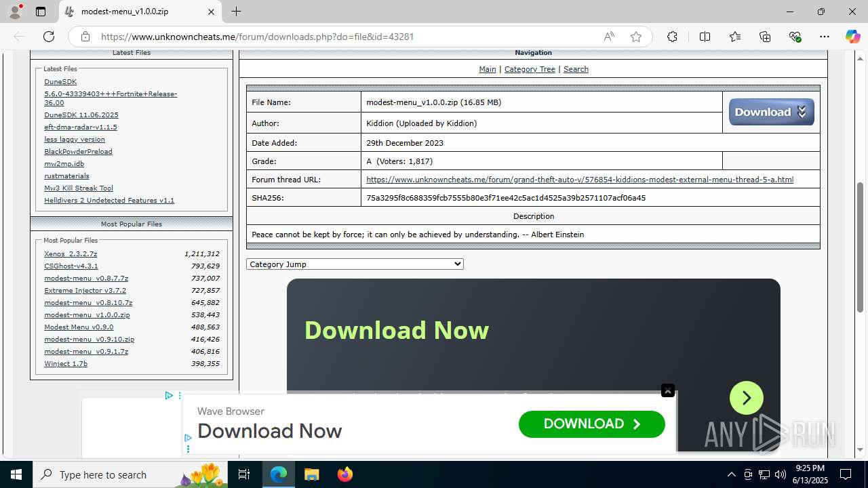This screenshot has height=488, width=868.
Task: Open the Extensions icon
Action: pyautogui.click(x=672, y=37)
